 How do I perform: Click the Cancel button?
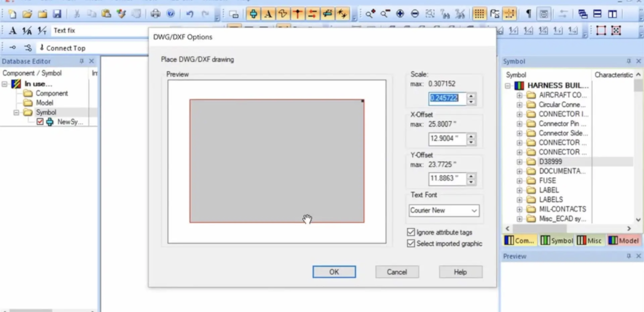pos(396,272)
